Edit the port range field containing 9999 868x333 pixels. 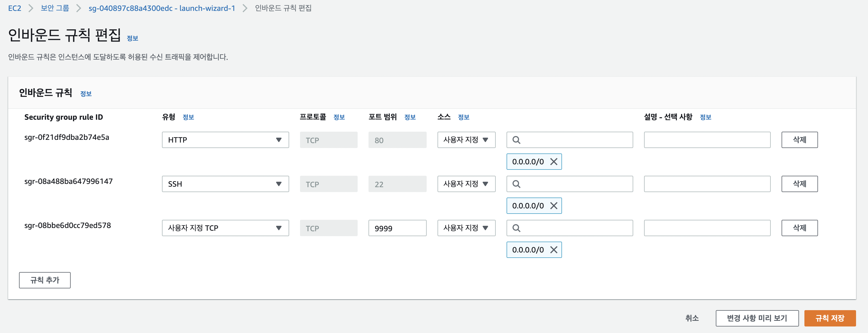tap(397, 228)
